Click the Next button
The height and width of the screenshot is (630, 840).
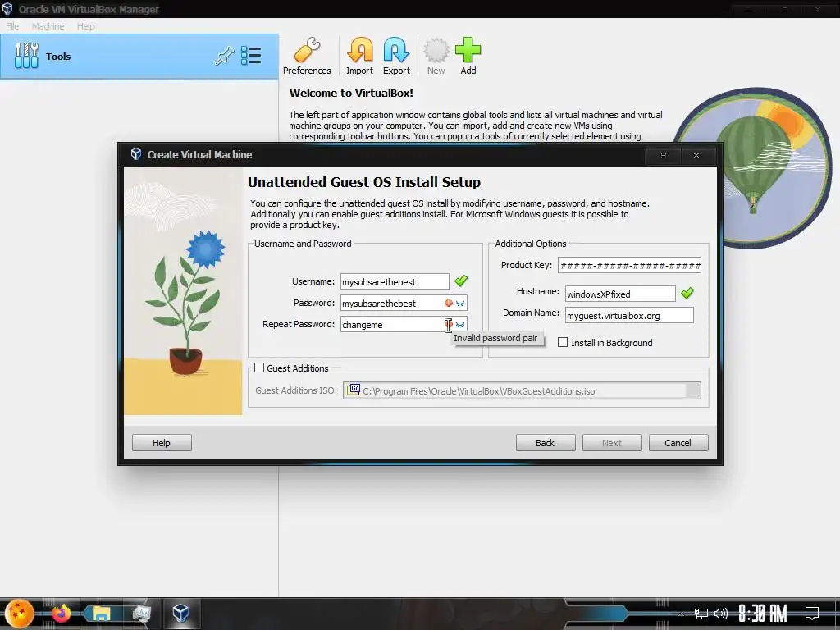(612, 442)
